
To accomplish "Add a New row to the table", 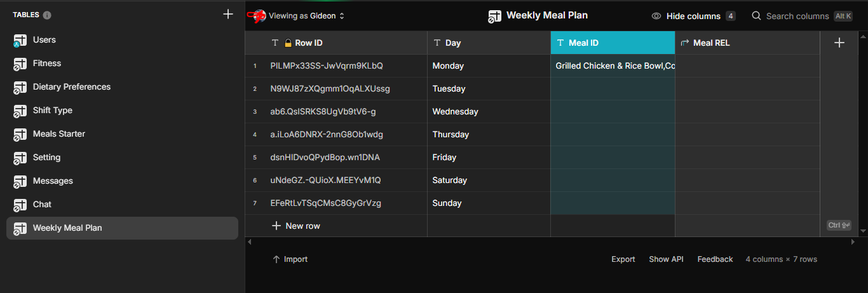I will tap(296, 226).
